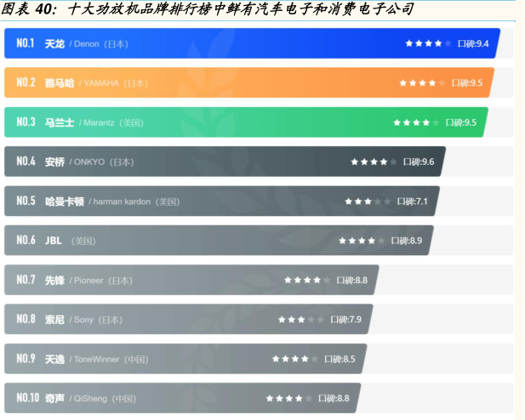Select the 先锋 Pioneer brand name
This screenshot has height=420, width=525.
click(x=88, y=280)
